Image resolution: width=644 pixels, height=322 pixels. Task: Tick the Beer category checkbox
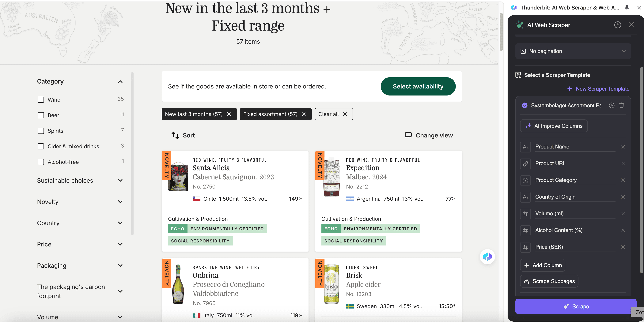(x=41, y=115)
